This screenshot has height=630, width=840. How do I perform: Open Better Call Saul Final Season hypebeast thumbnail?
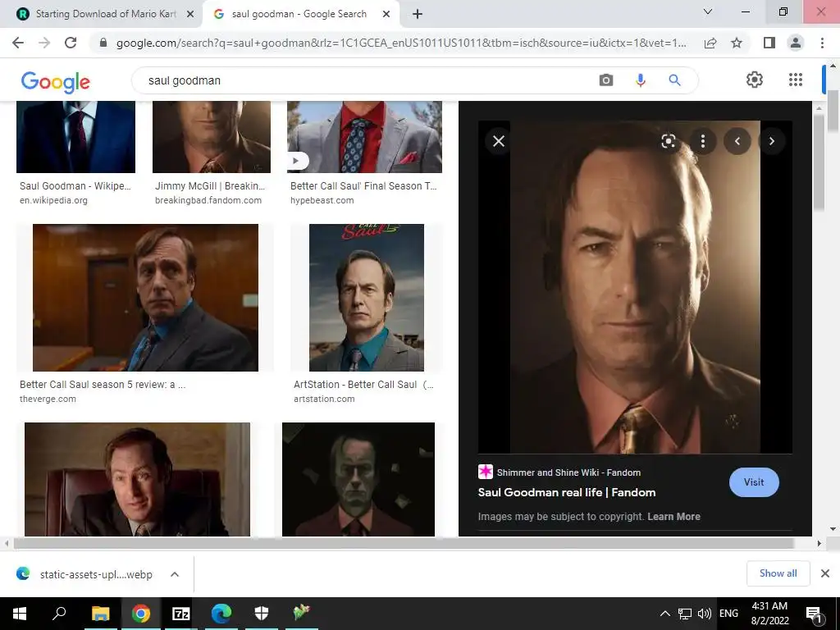(364, 137)
